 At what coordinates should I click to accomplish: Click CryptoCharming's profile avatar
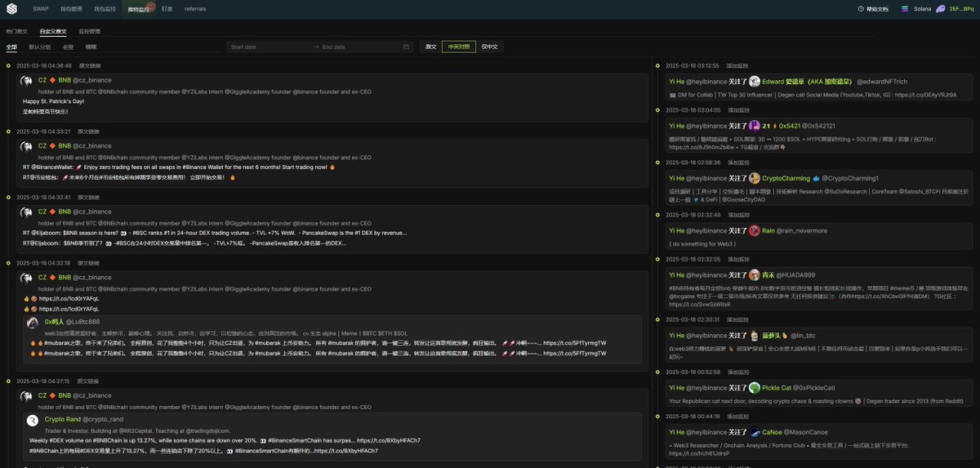pyautogui.click(x=755, y=178)
